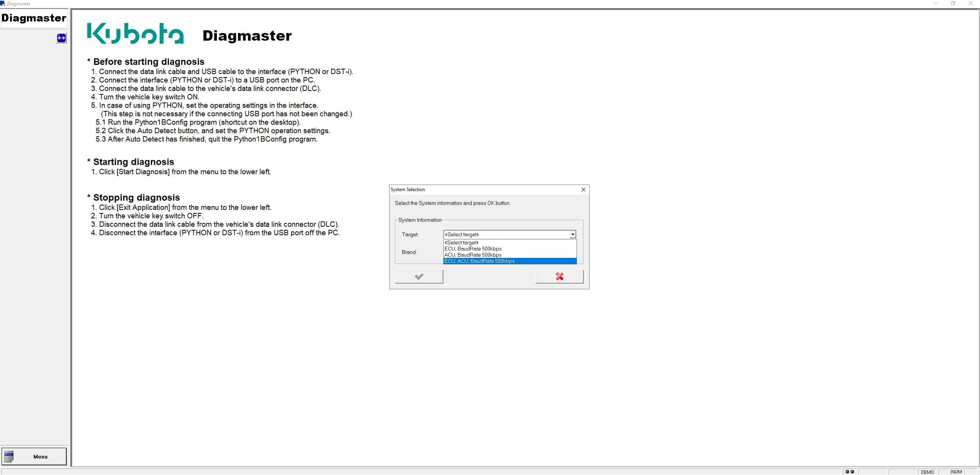
Task: Click the blue expand sidebar arrow icon
Action: pyautogui.click(x=61, y=38)
